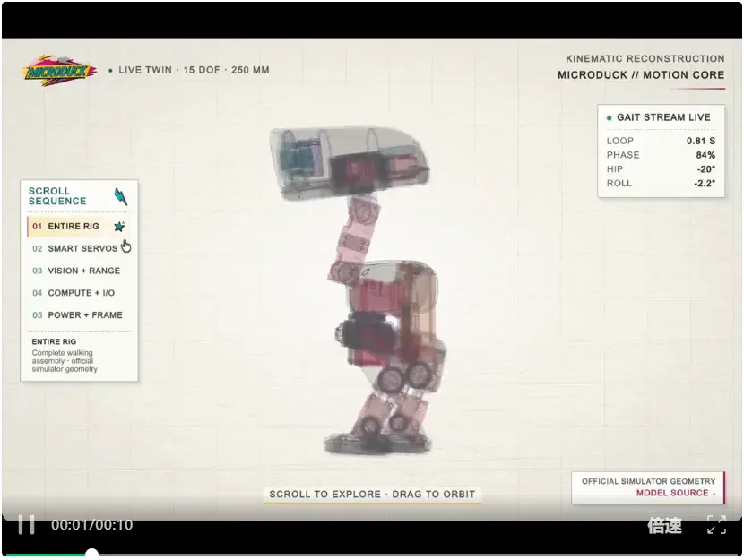The height and width of the screenshot is (560, 744).
Task: Click the Entire Rig description text
Action: 65,361
